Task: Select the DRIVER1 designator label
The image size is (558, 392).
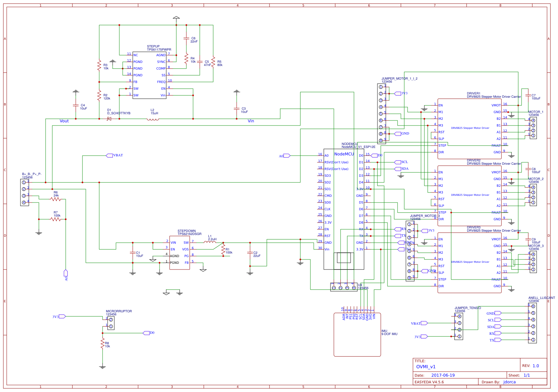Action: coord(474,94)
